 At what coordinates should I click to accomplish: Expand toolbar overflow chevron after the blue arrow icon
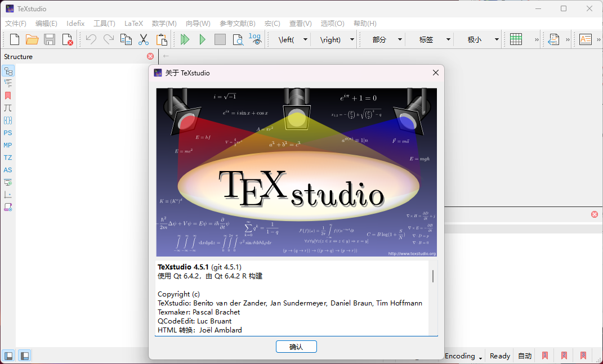[568, 39]
